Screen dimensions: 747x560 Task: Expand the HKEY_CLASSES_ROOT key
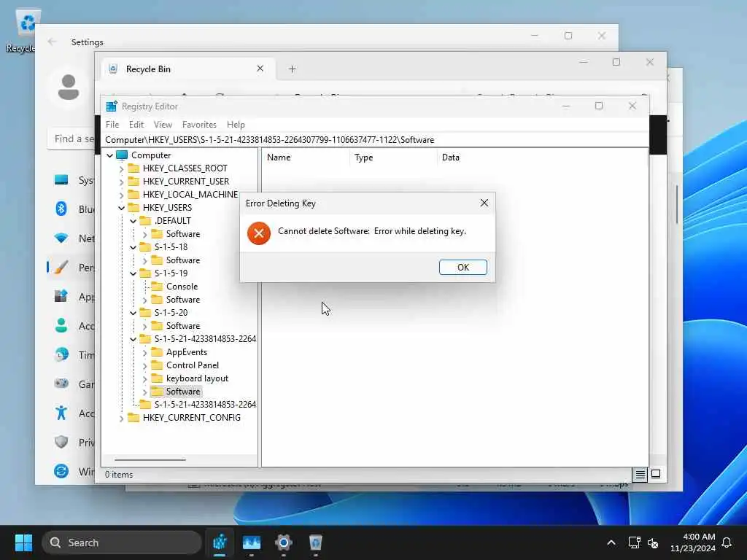pyautogui.click(x=122, y=168)
